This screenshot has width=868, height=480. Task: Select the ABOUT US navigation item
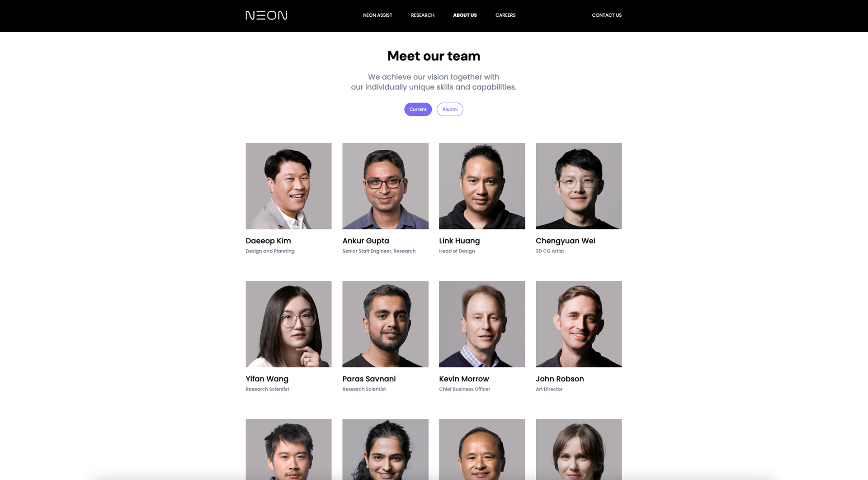[465, 15]
